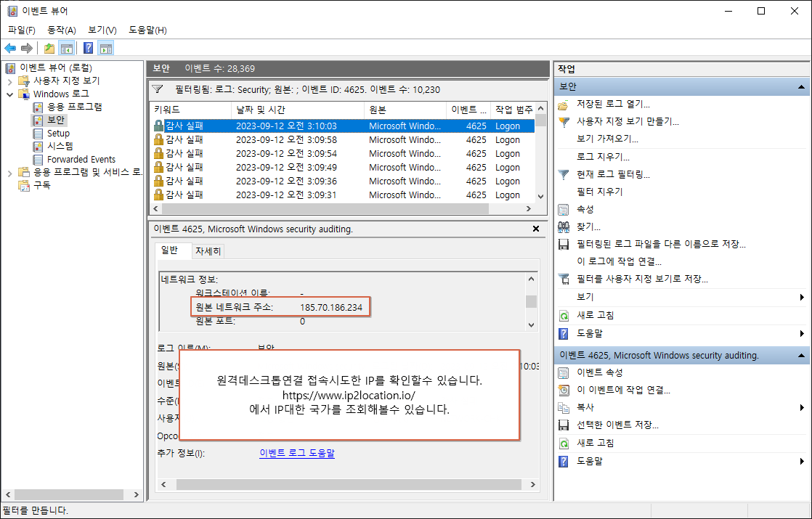The height and width of the screenshot is (519, 812).
Task: Collapse the 보안 actions section arrow
Action: 801,87
